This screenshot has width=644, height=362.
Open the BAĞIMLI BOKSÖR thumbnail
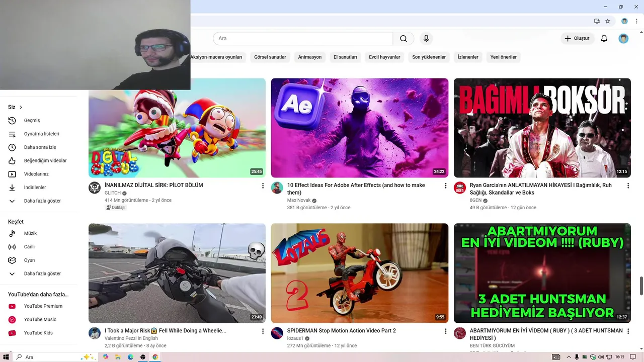pyautogui.click(x=542, y=128)
